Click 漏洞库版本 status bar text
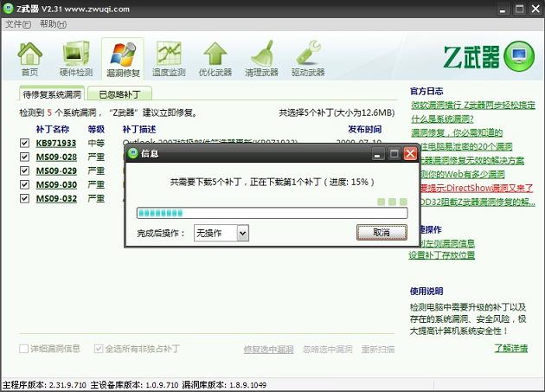This screenshot has height=392, width=545. [x=224, y=385]
